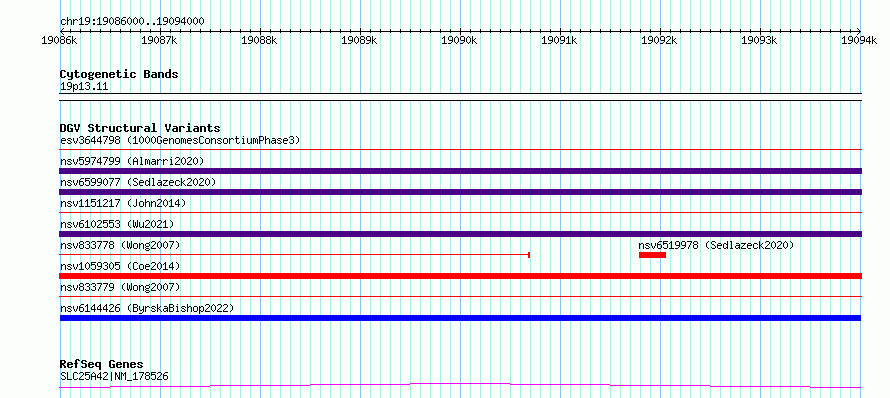
Task: Open variant nsv833778 (Wong2007) label
Action: [120, 245]
